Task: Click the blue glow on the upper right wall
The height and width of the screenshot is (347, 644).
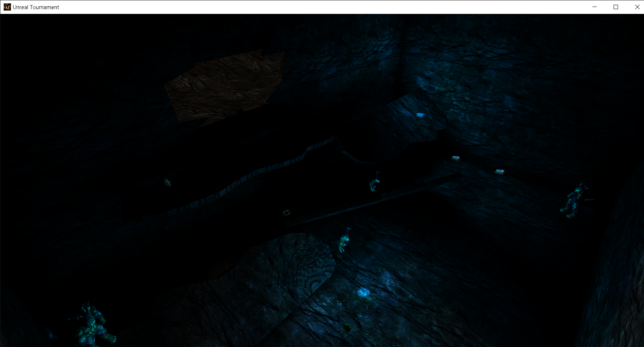Action: (420, 114)
